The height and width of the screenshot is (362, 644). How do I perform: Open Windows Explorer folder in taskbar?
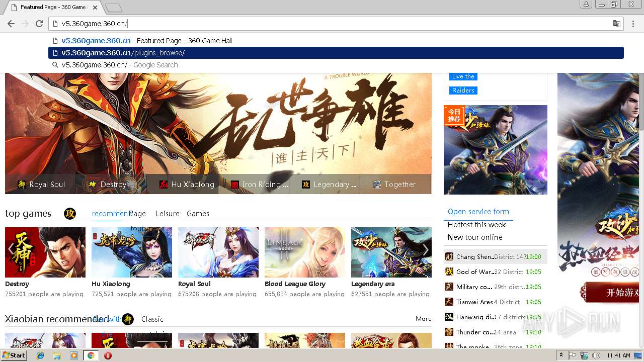coord(57,355)
